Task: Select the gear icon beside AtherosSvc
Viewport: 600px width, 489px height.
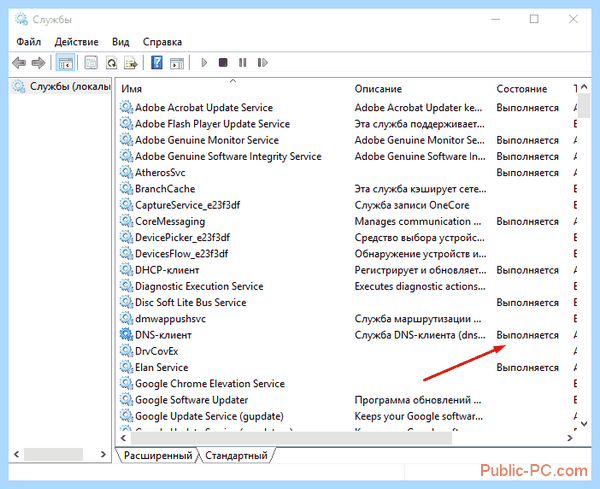Action: click(x=126, y=173)
